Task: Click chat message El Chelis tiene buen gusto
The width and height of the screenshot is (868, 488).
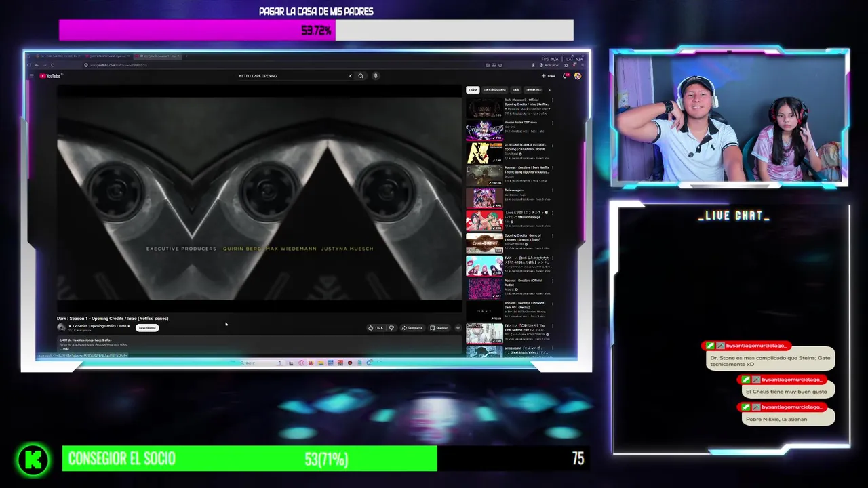Action: click(x=789, y=391)
